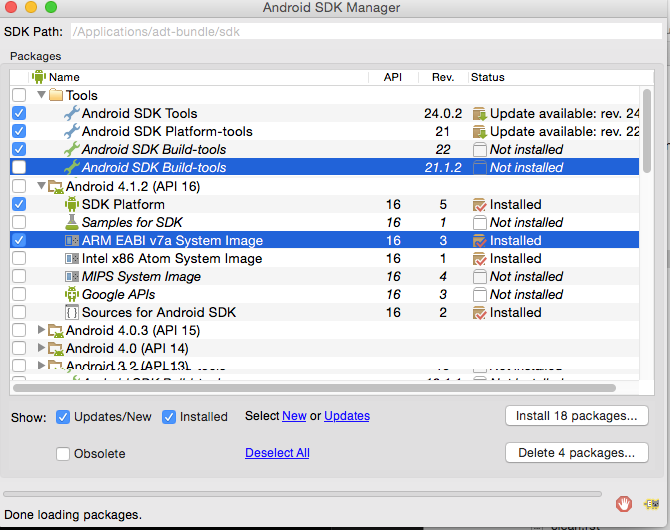The width and height of the screenshot is (670, 530).
Task: Toggle the Updates/New show checkbox
Action: [63, 417]
